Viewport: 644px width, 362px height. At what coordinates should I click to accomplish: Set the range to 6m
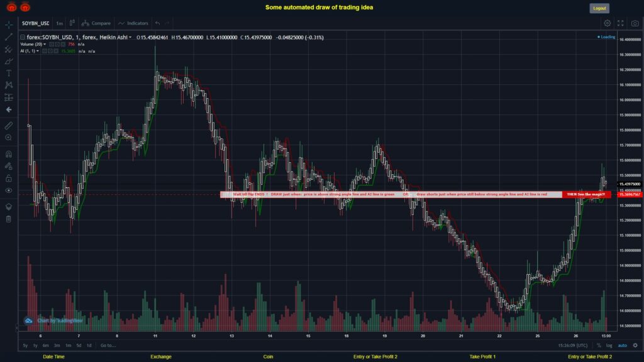click(x=45, y=346)
